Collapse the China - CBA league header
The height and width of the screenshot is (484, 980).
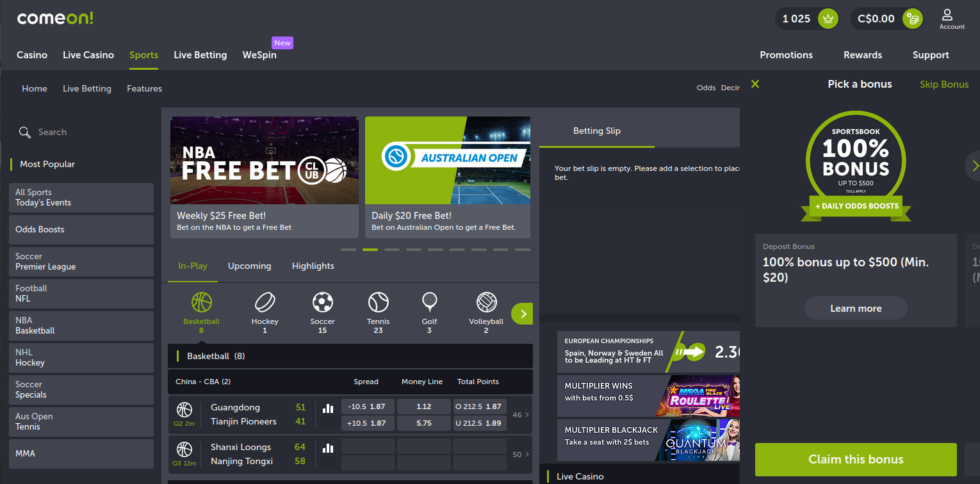(x=350, y=382)
